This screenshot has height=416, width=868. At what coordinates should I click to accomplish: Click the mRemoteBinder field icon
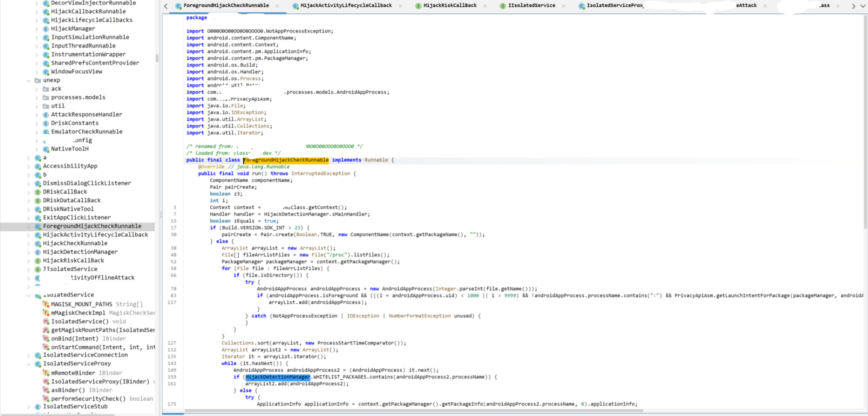point(46,373)
